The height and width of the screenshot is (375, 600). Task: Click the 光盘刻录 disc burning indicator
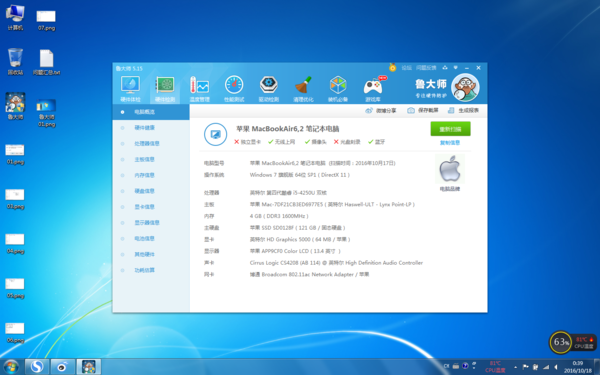click(347, 142)
